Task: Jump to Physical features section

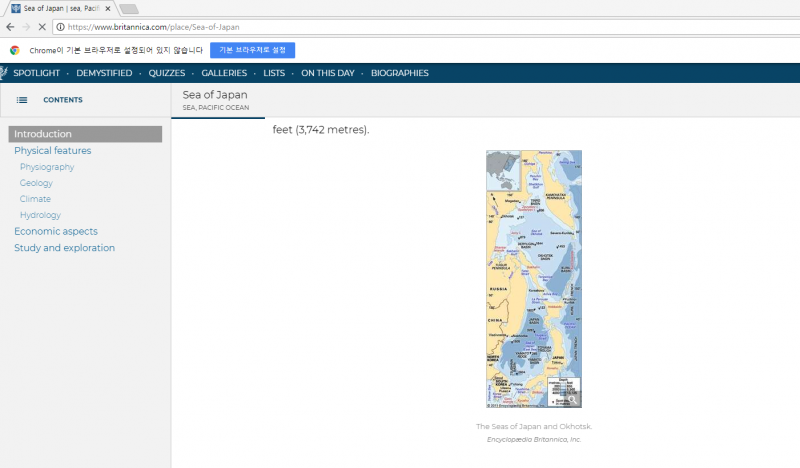Action: pyautogui.click(x=52, y=151)
